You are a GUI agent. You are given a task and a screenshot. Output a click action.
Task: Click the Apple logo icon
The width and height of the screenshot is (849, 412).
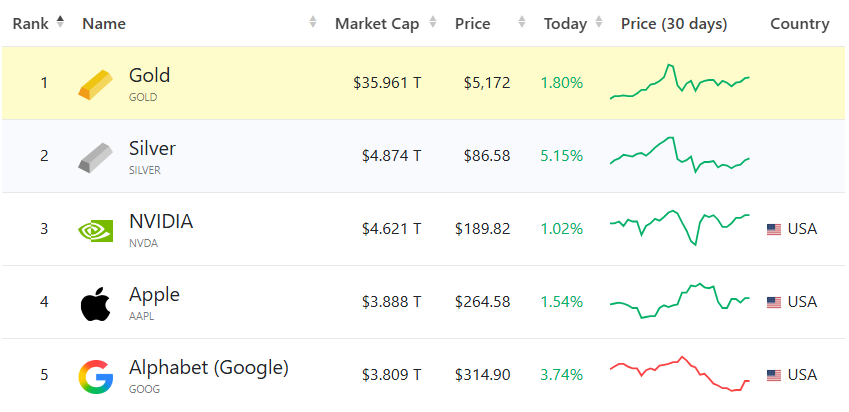(x=96, y=304)
